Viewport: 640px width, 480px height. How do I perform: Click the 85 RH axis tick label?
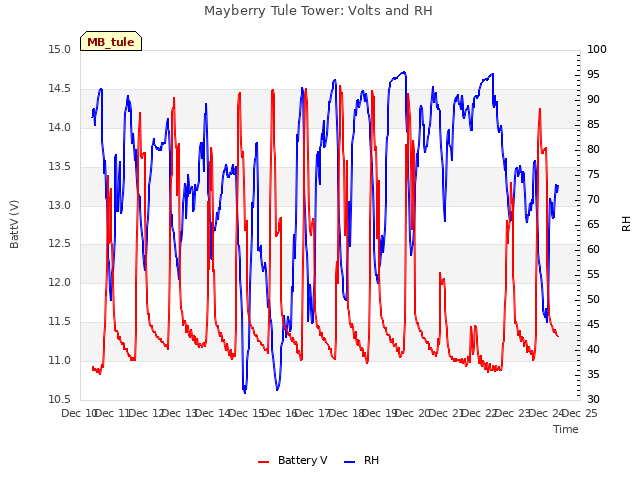[x=593, y=124]
